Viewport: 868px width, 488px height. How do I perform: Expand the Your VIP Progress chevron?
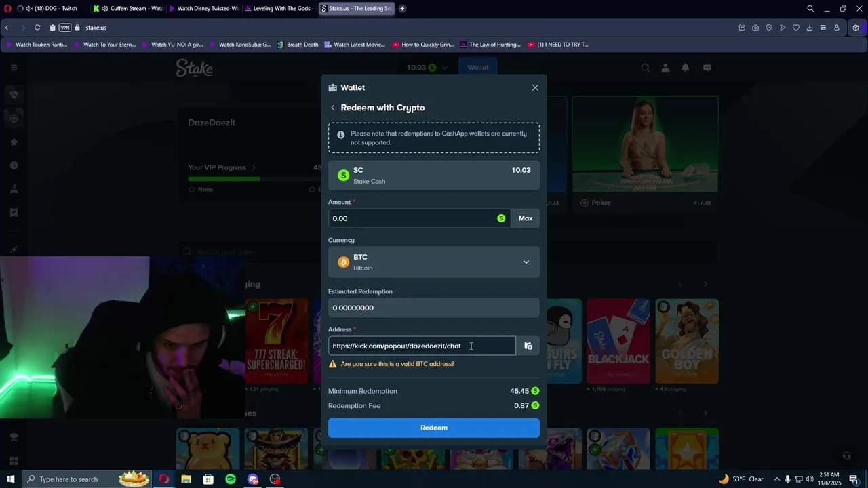coord(254,167)
